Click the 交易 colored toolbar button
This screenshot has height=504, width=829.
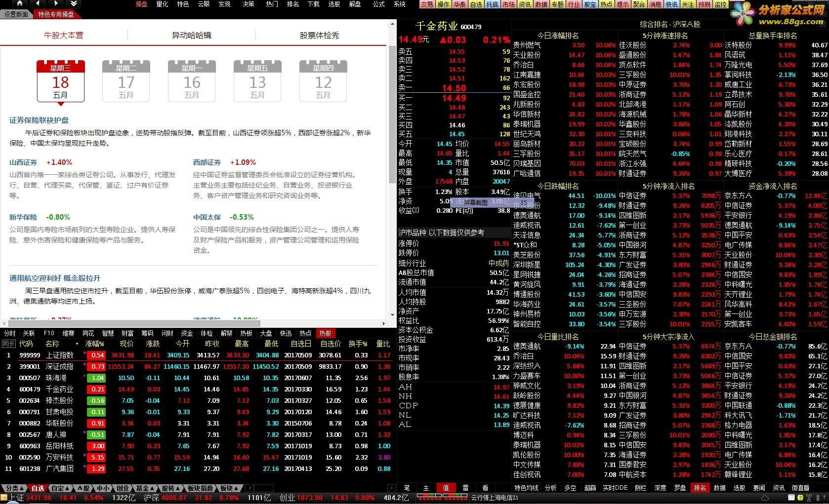[427, 4]
